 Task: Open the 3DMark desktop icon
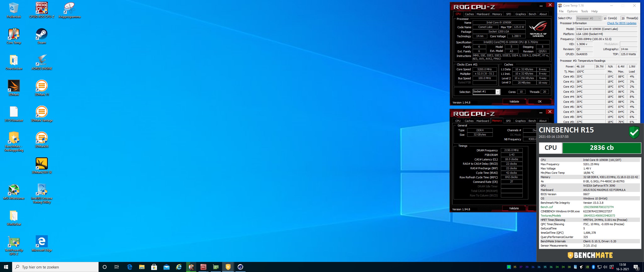tap(14, 88)
